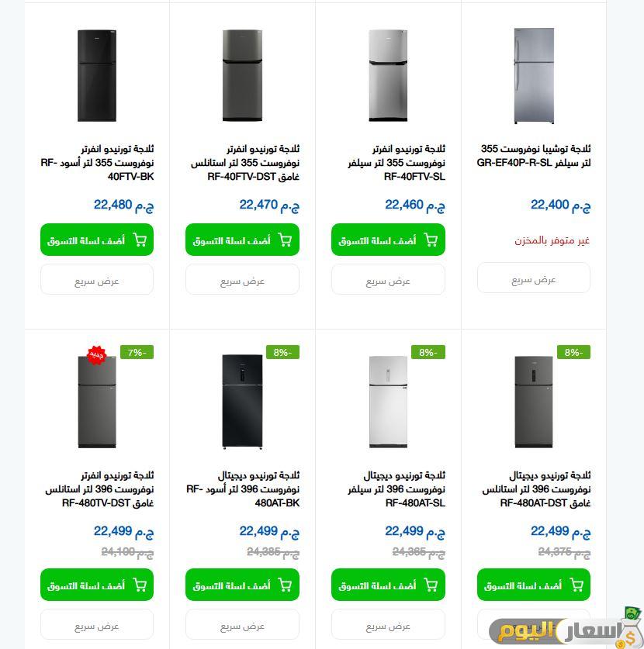Viewport: 644px width, 649px height.
Task: Select the cart icon beside RF-40FTV-SL price
Action: [x=431, y=240]
